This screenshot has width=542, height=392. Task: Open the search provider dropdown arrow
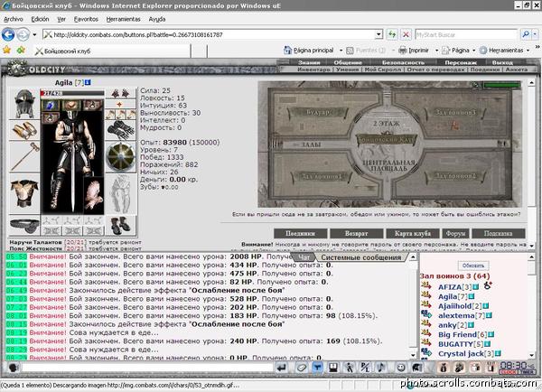pyautogui.click(x=535, y=34)
